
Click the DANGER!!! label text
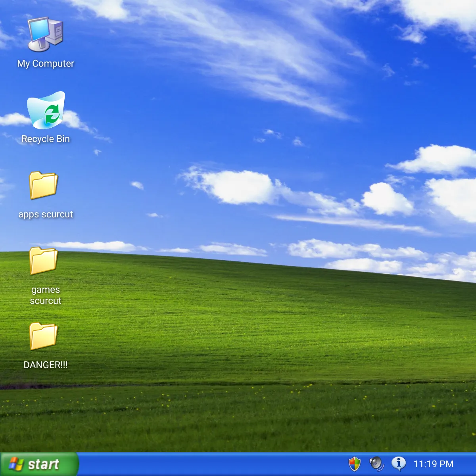46,365
